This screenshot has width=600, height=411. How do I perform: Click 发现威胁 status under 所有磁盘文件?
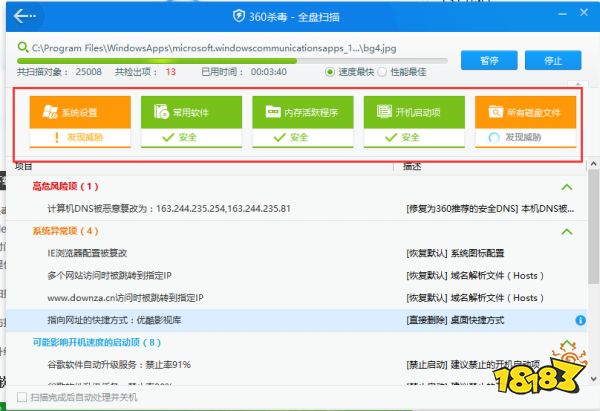(x=525, y=137)
